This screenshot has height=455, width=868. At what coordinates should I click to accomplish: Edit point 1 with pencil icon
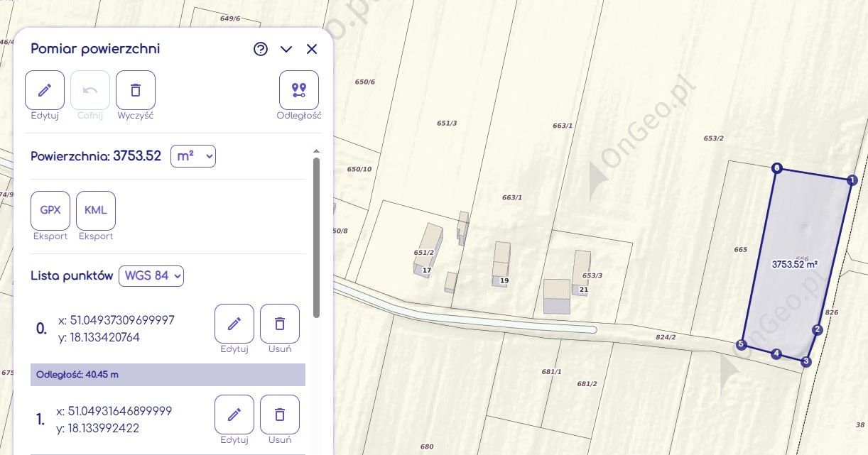point(234,415)
